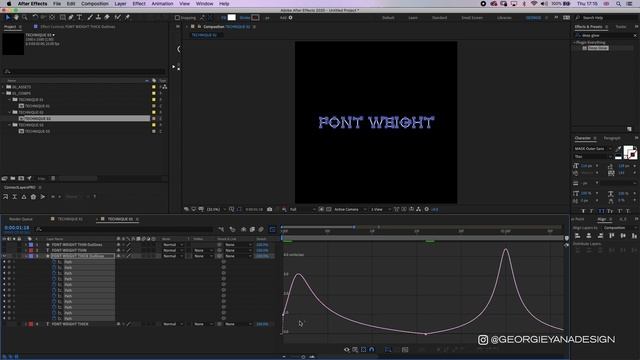Select the Deep Glow effect preset

(x=598, y=48)
